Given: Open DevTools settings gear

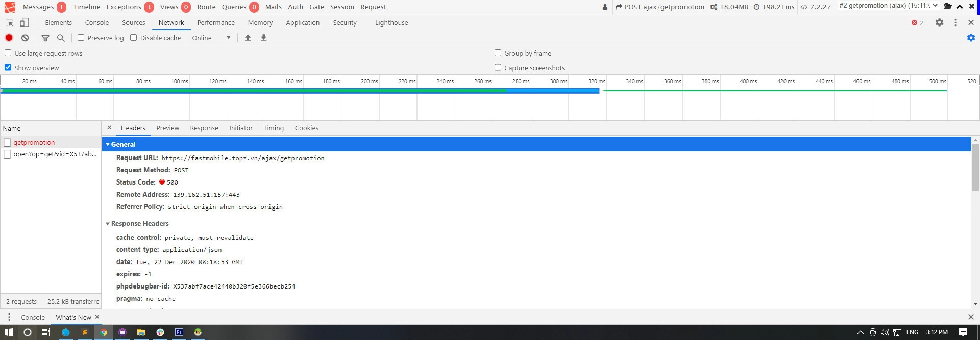Looking at the screenshot, I should (x=939, y=22).
